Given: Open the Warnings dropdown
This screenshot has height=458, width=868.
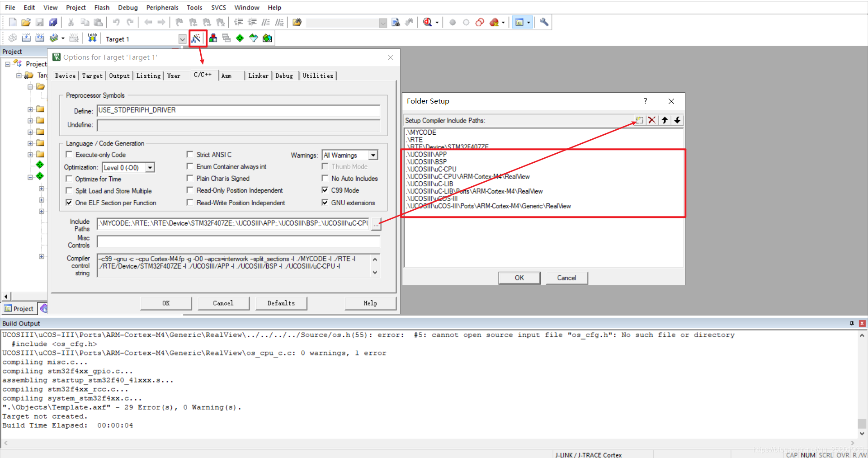Looking at the screenshot, I should (373, 155).
